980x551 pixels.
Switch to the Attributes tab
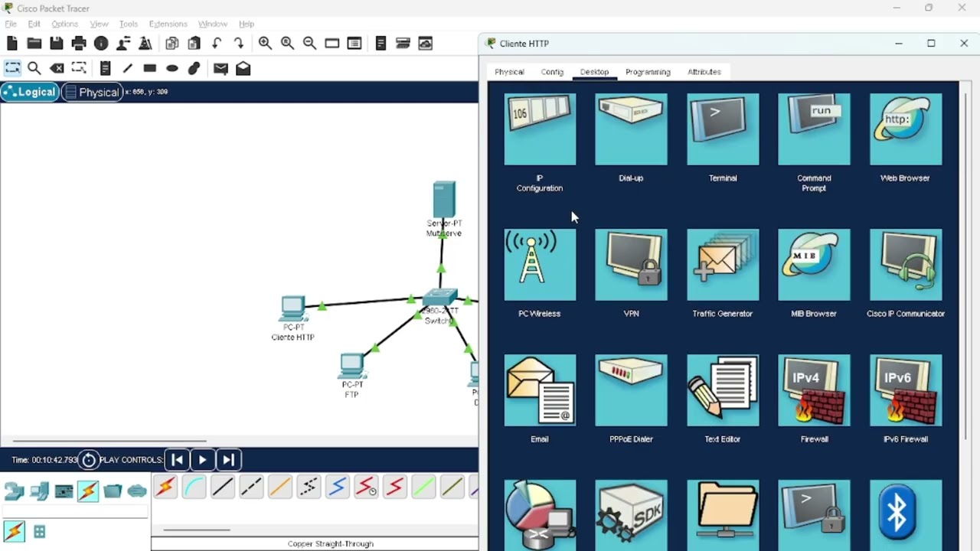(704, 72)
